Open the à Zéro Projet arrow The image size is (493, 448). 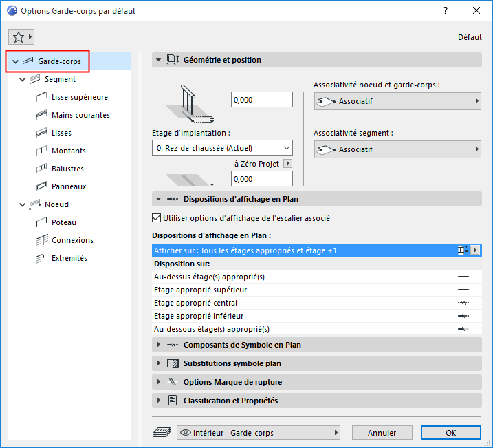point(287,164)
